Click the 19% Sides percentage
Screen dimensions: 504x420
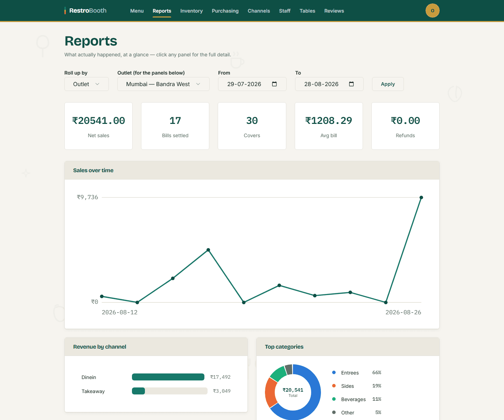click(377, 386)
